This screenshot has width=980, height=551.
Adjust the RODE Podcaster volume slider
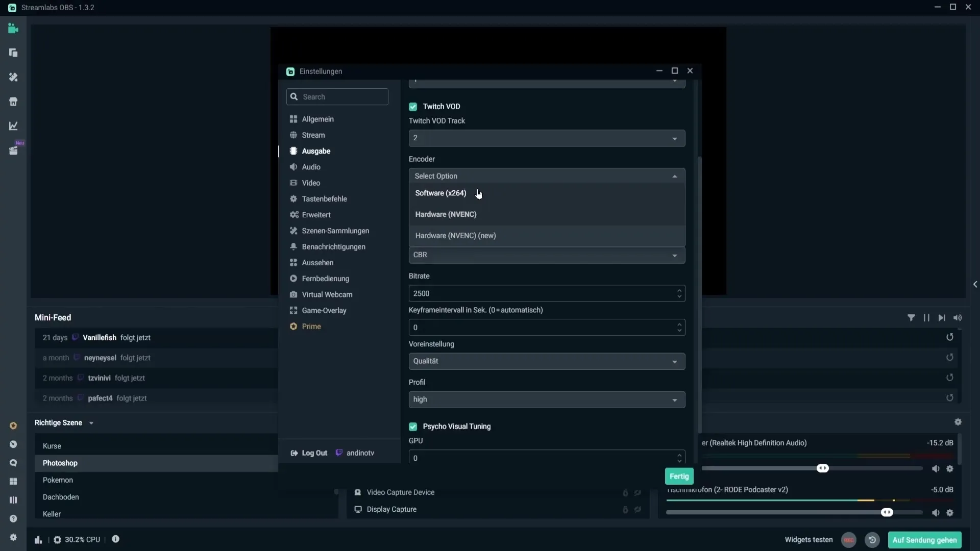(887, 513)
